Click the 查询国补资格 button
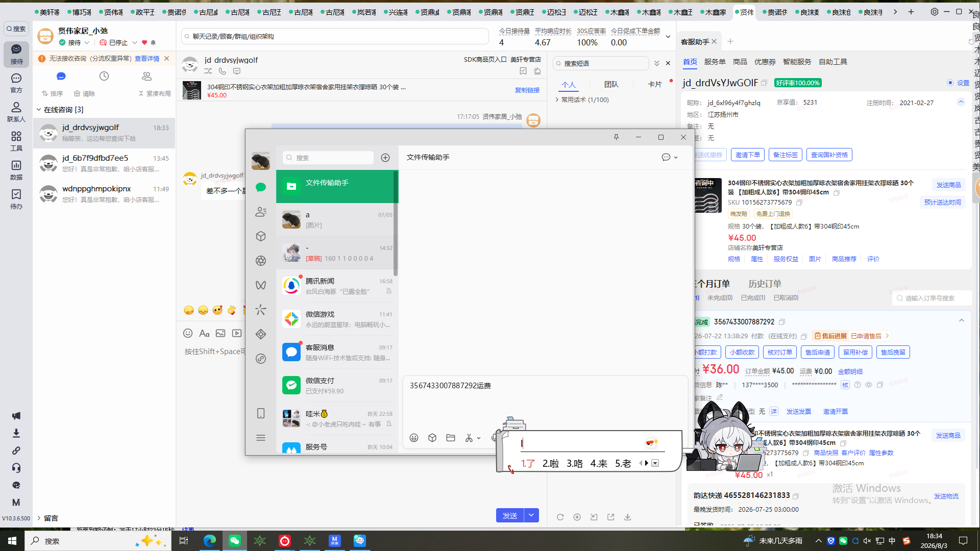The width and height of the screenshot is (980, 551). tap(829, 155)
